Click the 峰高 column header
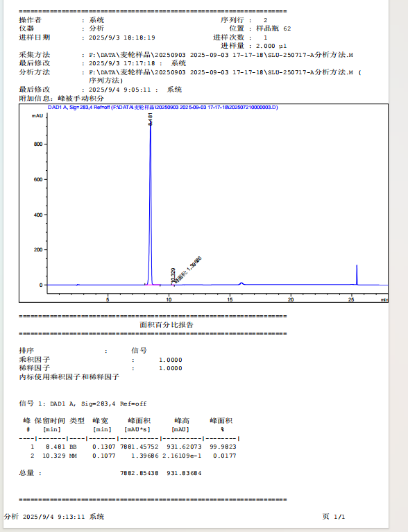Viewport: 408px width, 532px height. tap(182, 421)
